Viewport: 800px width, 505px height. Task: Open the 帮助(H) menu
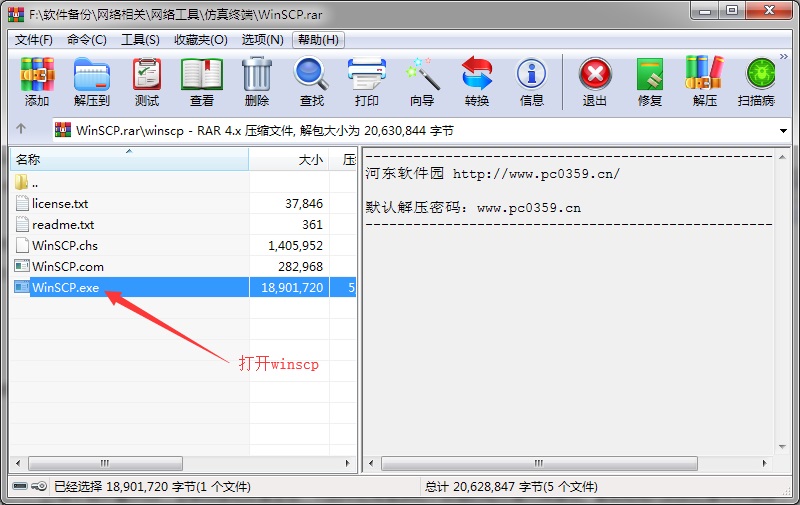(318, 40)
